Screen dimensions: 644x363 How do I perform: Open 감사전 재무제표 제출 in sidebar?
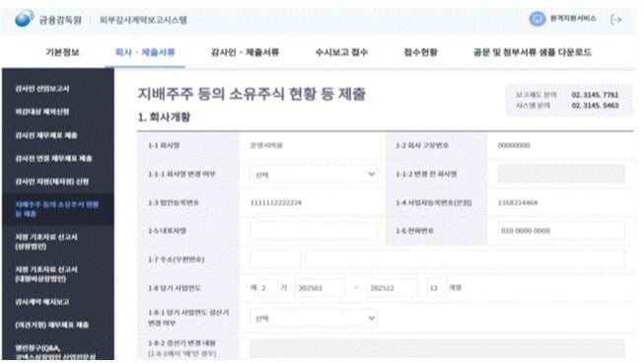(46, 135)
